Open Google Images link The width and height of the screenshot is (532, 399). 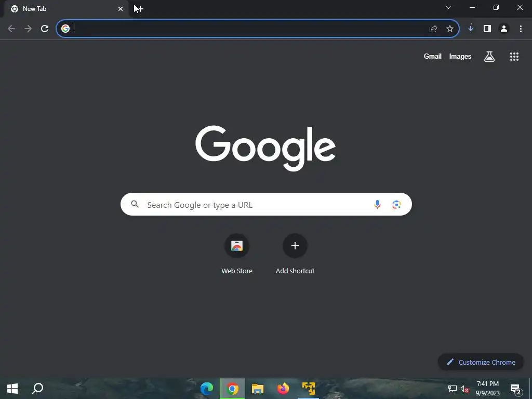(x=460, y=56)
